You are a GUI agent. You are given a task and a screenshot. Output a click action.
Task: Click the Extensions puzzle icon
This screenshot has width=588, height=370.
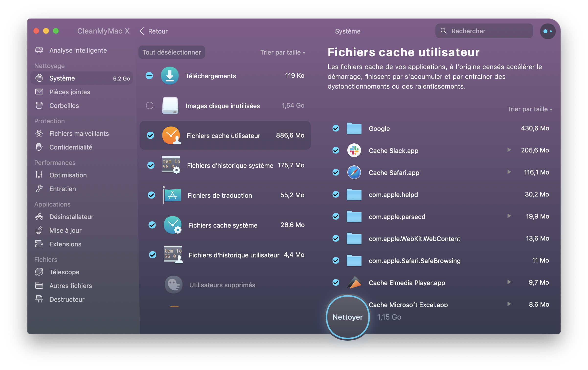coord(39,244)
